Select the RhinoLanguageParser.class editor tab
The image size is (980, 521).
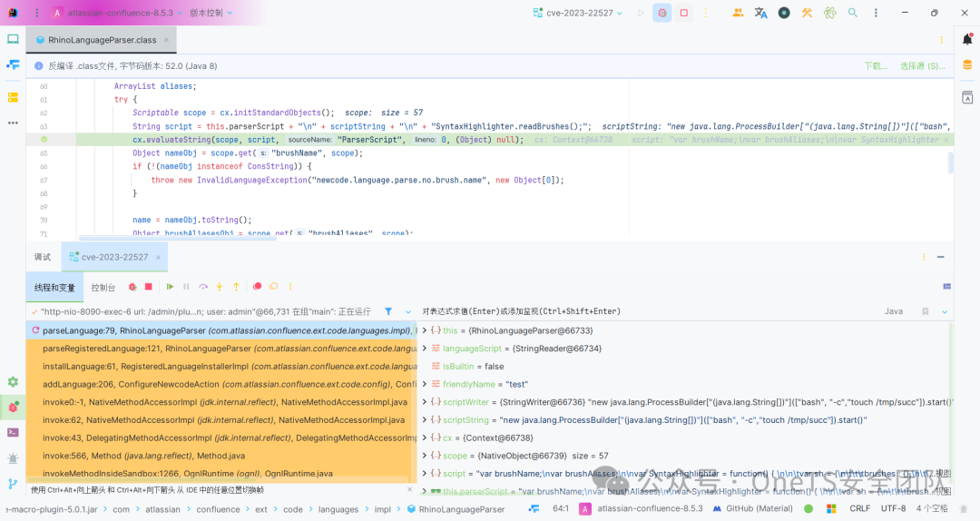(x=102, y=39)
